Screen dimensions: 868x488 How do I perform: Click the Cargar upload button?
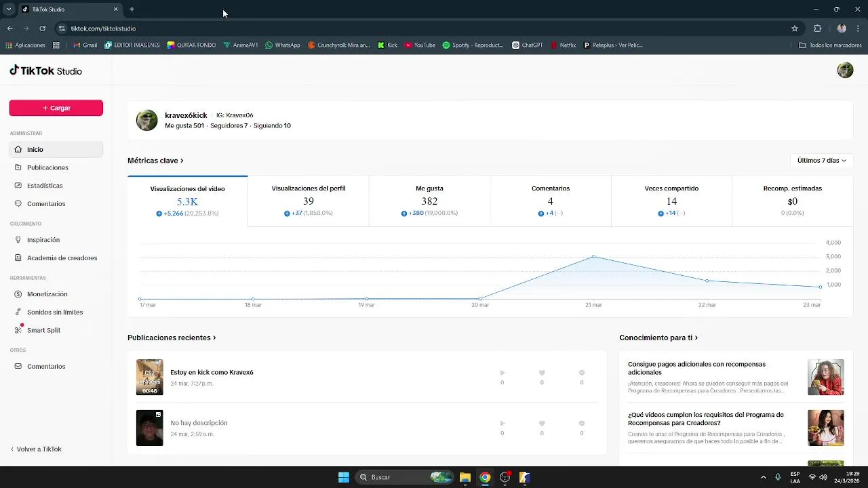56,108
